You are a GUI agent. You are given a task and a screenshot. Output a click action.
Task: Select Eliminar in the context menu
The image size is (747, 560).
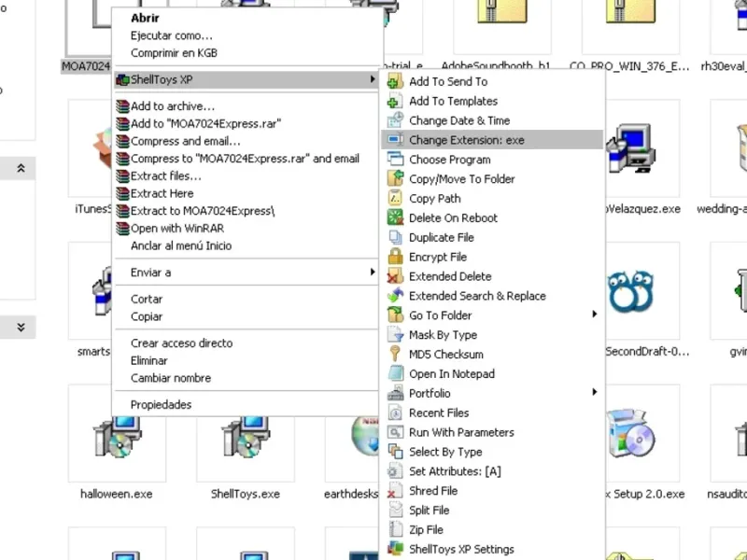tap(148, 361)
